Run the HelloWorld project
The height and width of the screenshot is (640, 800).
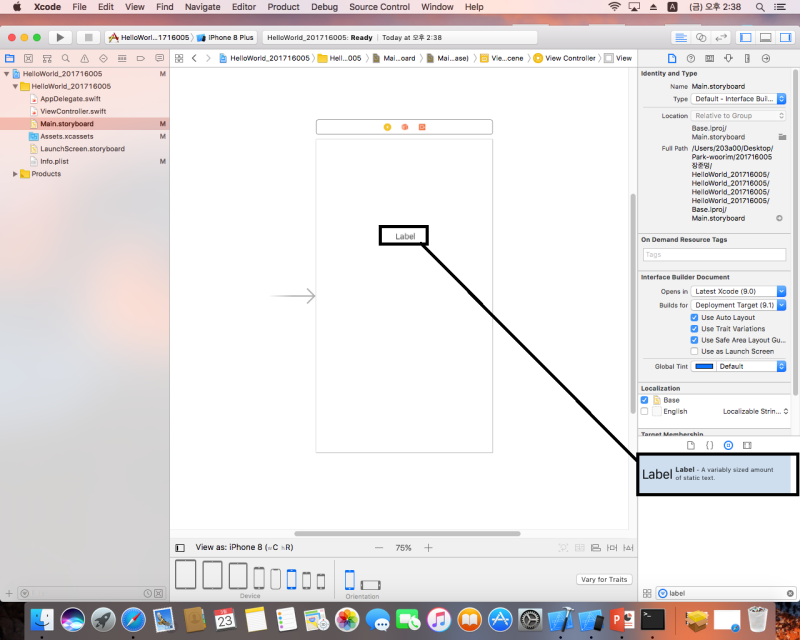click(60, 37)
